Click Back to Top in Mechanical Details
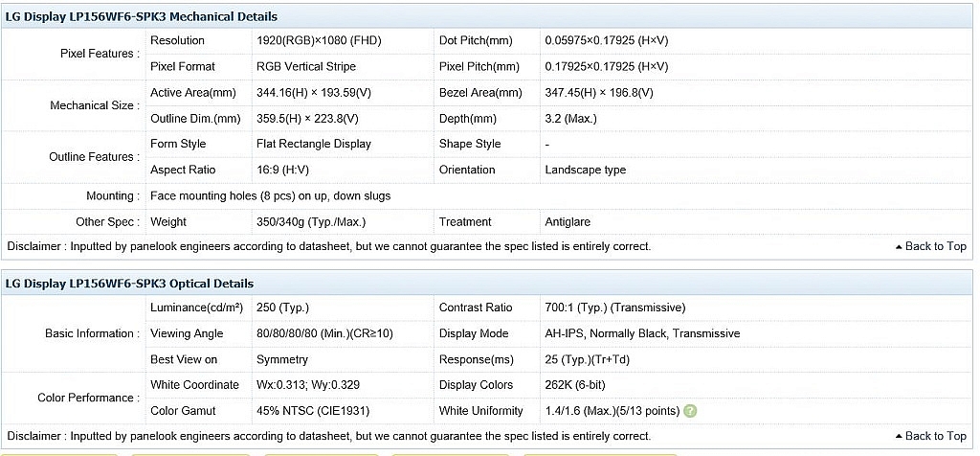This screenshot has width=980, height=456. (x=930, y=246)
